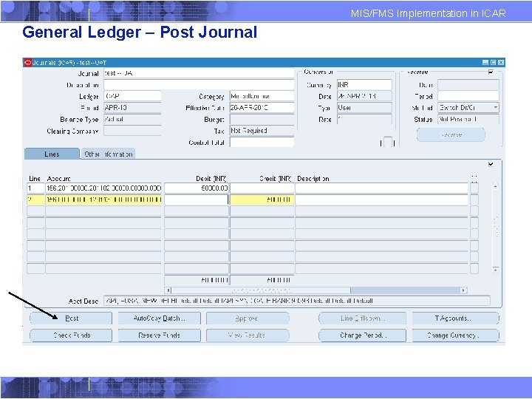The width and height of the screenshot is (532, 399).
Task: Click Change Period button
Action: 362,335
